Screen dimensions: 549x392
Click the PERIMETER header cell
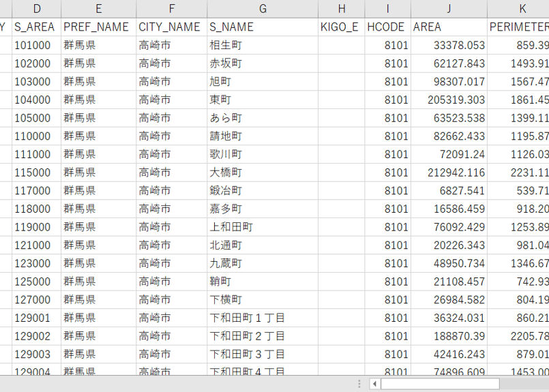pos(518,27)
